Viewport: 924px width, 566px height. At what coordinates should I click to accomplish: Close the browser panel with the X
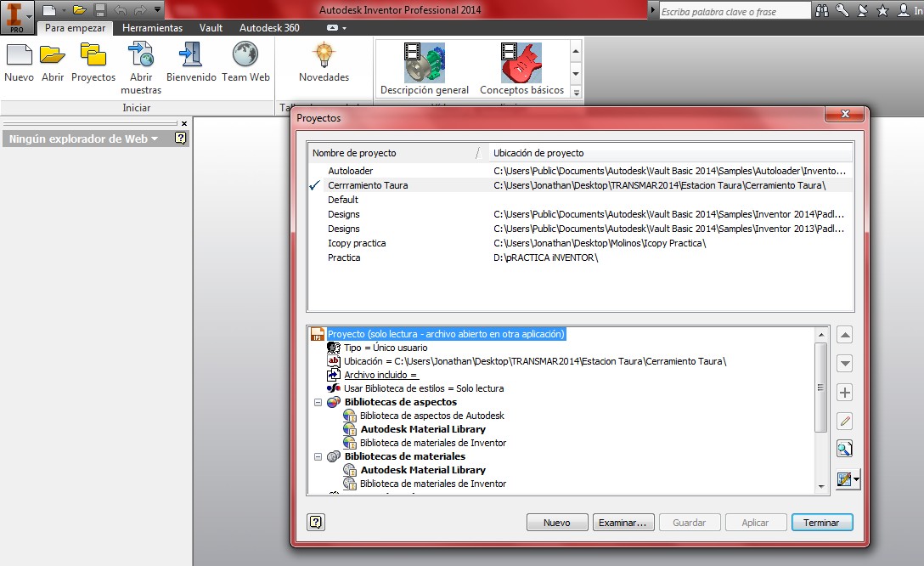point(183,124)
